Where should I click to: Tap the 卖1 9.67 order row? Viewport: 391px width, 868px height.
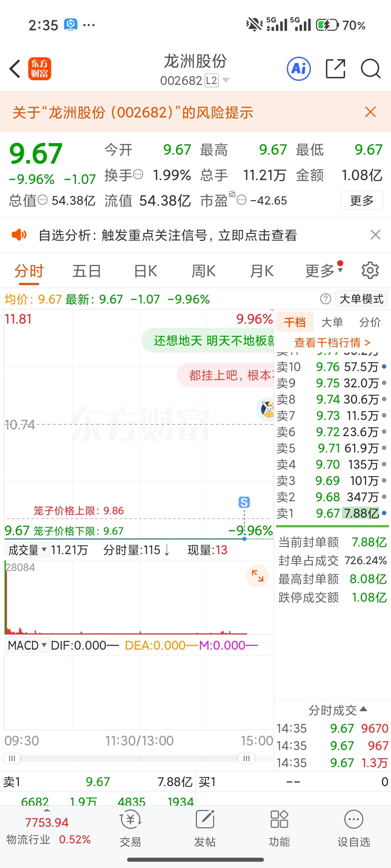click(x=332, y=513)
